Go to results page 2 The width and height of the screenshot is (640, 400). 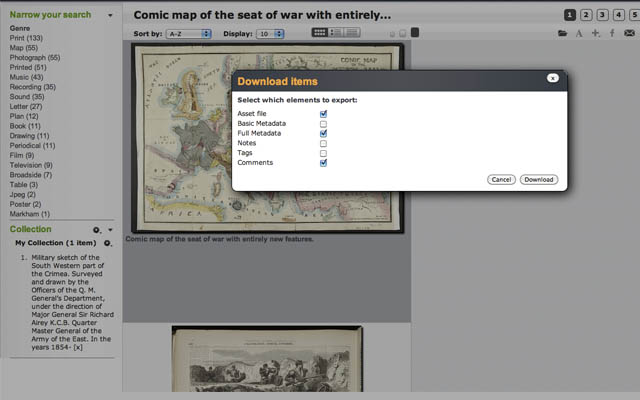586,15
